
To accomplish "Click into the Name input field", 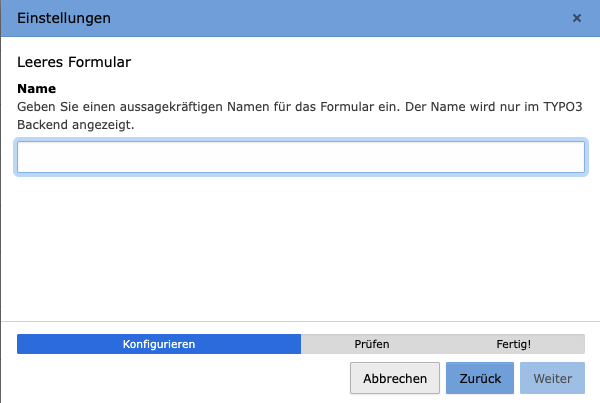I will tap(300, 157).
